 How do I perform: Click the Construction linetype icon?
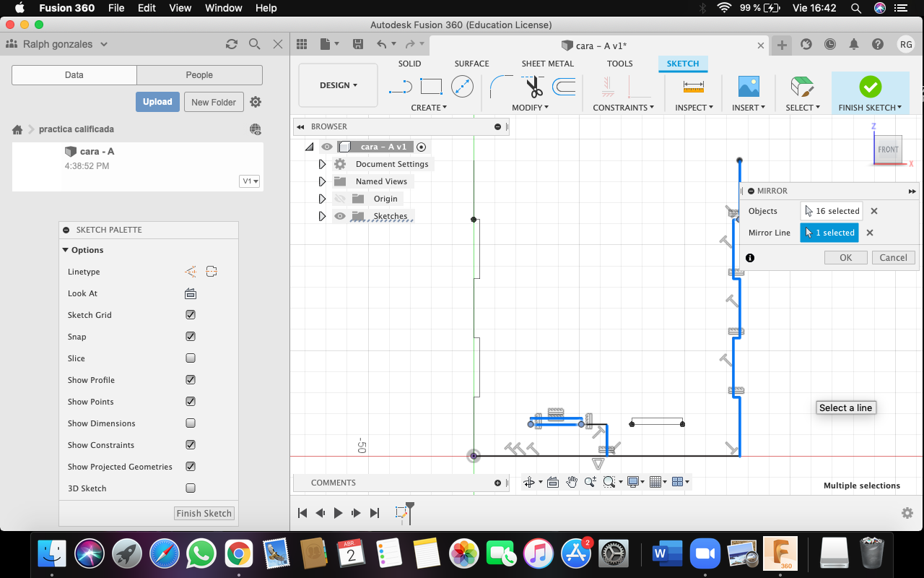[191, 272]
